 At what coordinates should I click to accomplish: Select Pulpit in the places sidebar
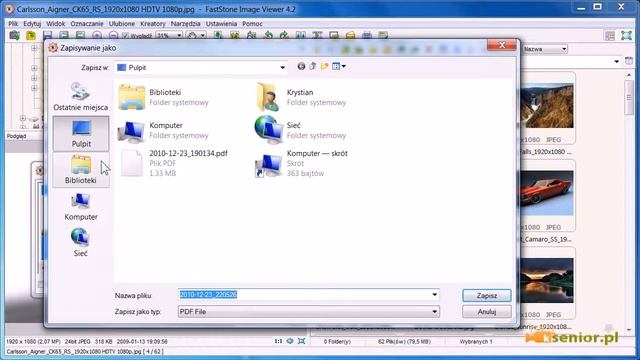point(81,133)
